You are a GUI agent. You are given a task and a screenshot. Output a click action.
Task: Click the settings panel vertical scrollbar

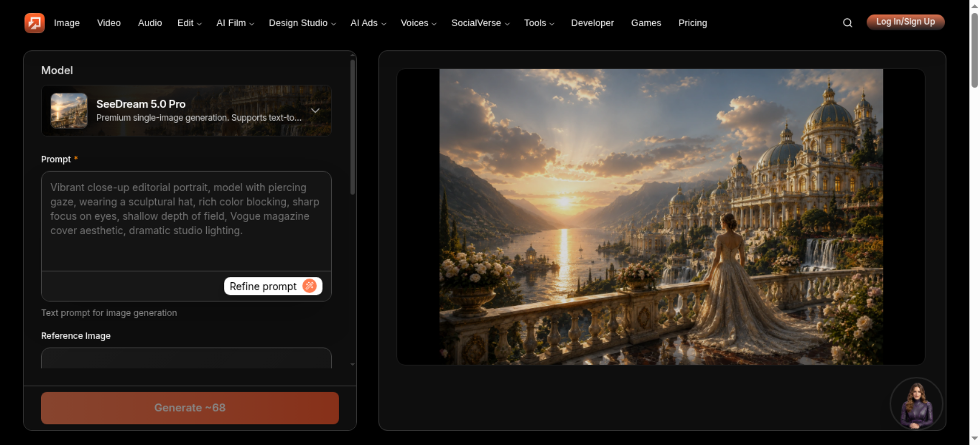[x=352, y=127]
